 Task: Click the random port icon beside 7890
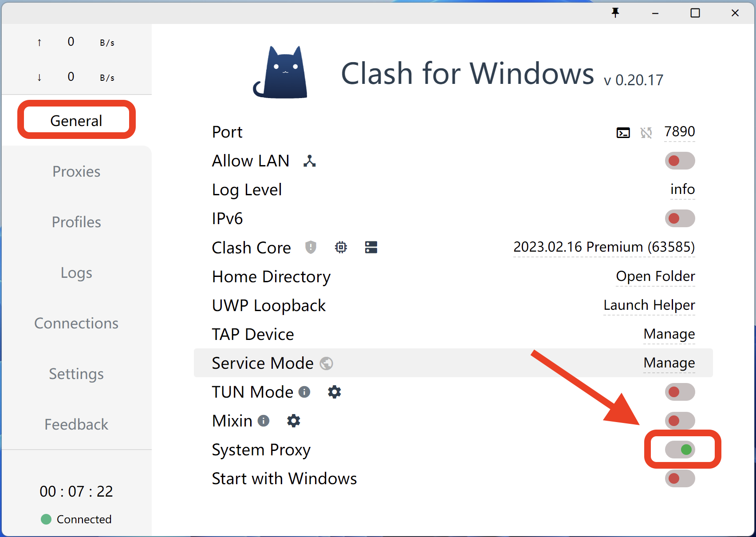[x=646, y=133]
